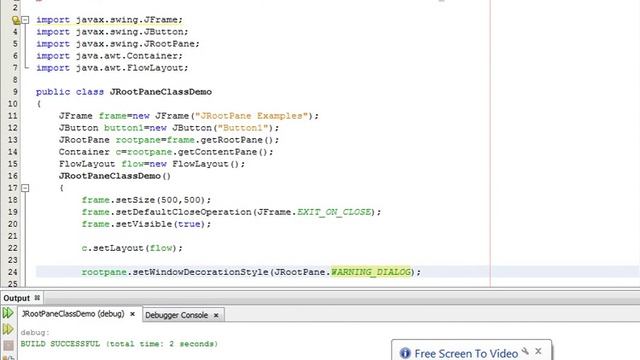Click 'FlowLayout flow=new FlowLayout();' line

152,164
